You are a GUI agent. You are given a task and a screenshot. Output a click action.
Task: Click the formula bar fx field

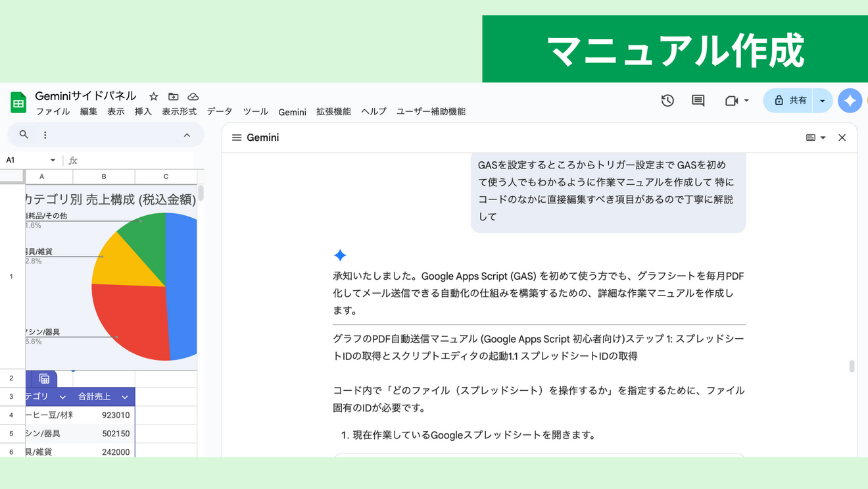pyautogui.click(x=132, y=160)
